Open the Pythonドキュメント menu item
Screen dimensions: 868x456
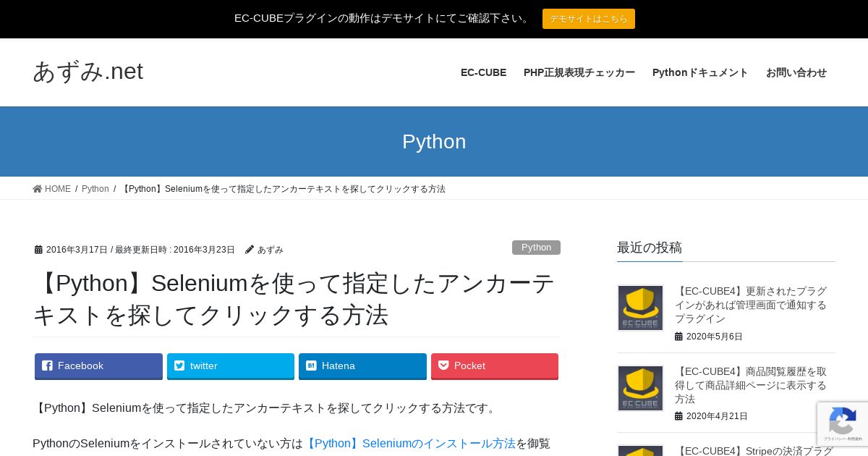[700, 72]
